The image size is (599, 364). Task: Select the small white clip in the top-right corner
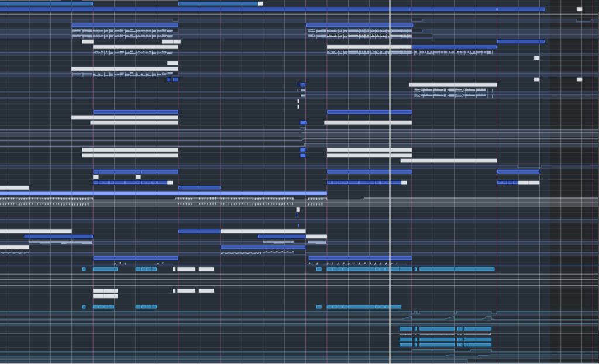pyautogui.click(x=579, y=9)
